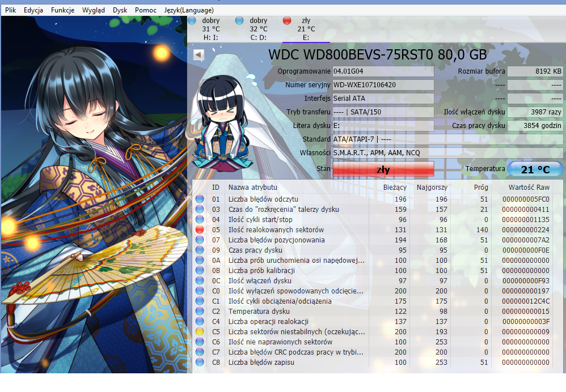Click yellow status orb for attribute C5
Screen dimensions: 566x392
[200, 331]
